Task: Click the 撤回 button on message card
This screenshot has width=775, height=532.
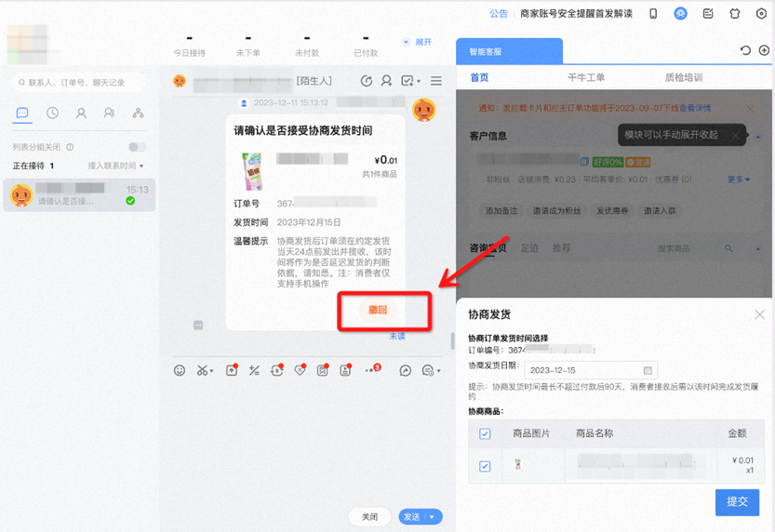Action: 378,310
